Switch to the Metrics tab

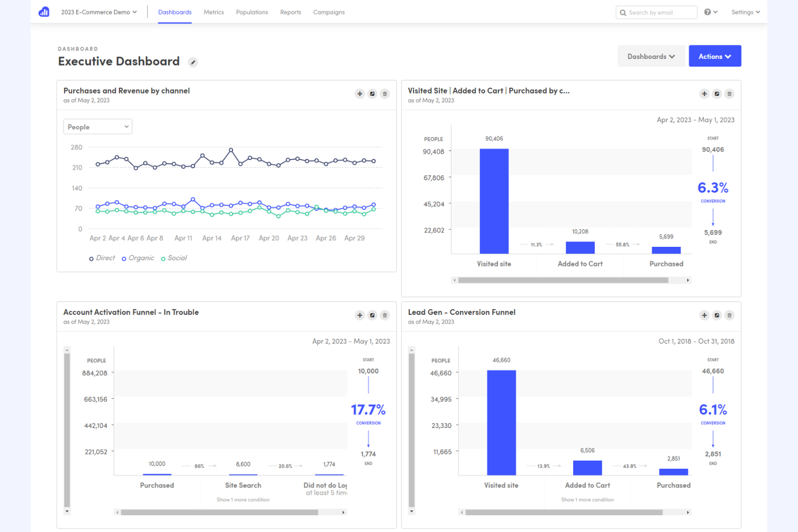[214, 12]
